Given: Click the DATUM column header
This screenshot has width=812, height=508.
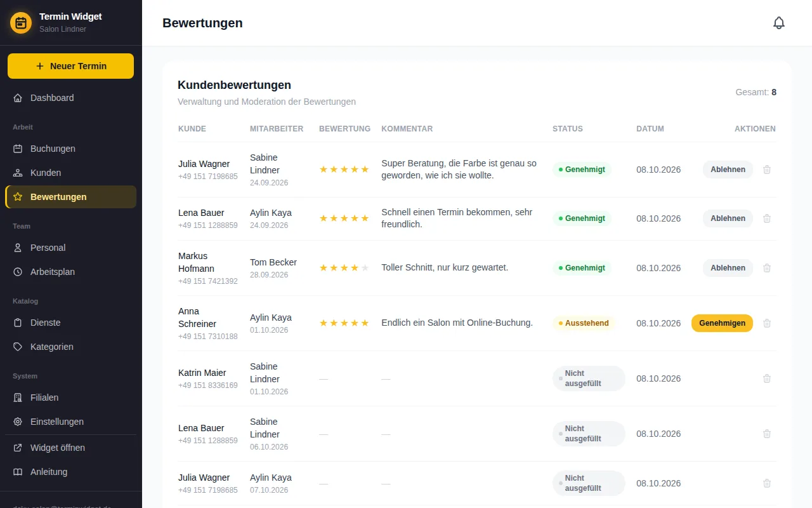Looking at the screenshot, I should pyautogui.click(x=650, y=129).
